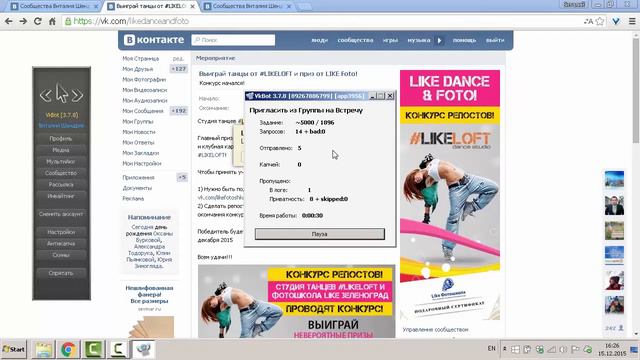Viewport: 640px width, 360px height.
Task: Click the Start button
Action: pyautogui.click(x=14, y=349)
